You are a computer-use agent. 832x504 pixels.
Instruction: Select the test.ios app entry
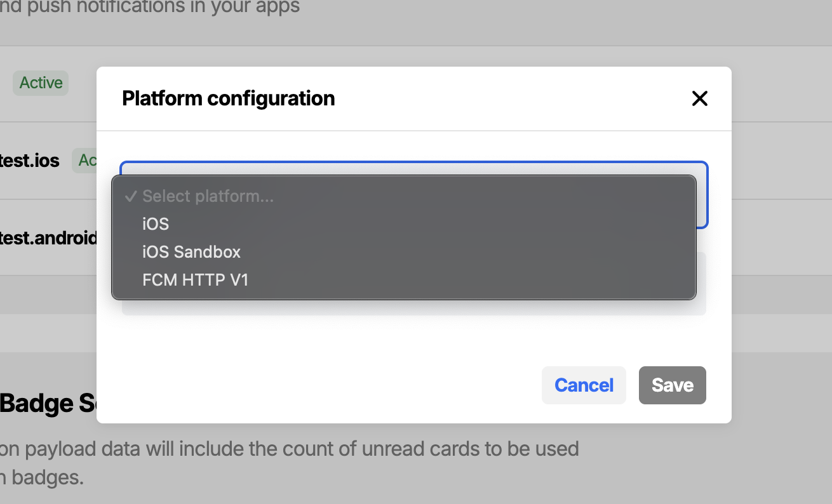point(28,160)
